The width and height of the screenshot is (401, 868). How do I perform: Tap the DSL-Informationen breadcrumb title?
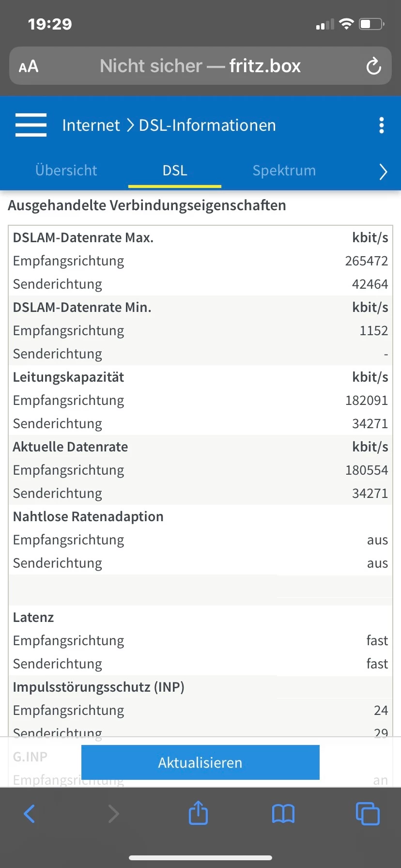pos(207,125)
